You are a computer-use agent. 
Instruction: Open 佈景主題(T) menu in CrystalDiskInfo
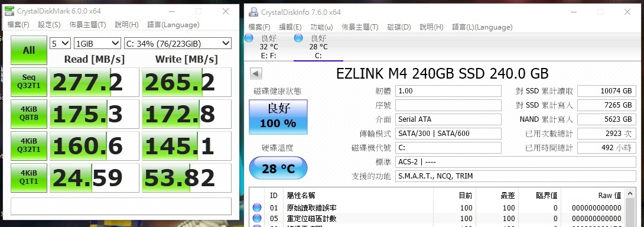click(360, 27)
